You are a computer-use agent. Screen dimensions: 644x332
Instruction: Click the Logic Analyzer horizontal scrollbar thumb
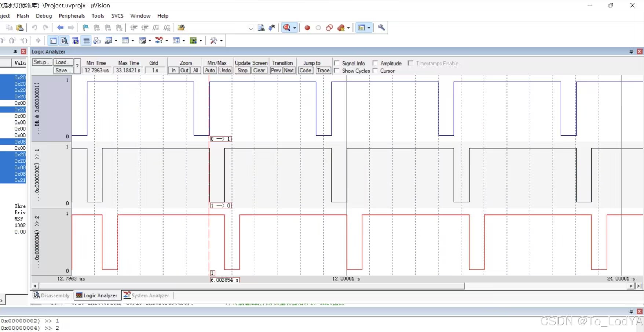[252, 286]
